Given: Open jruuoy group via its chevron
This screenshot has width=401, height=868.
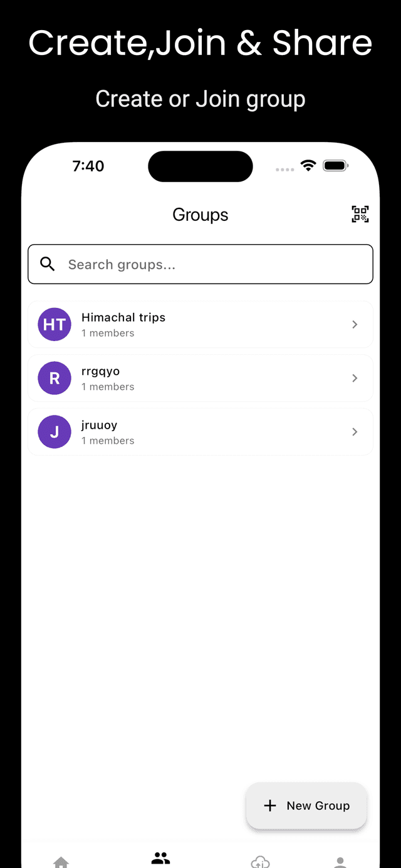Looking at the screenshot, I should [355, 432].
